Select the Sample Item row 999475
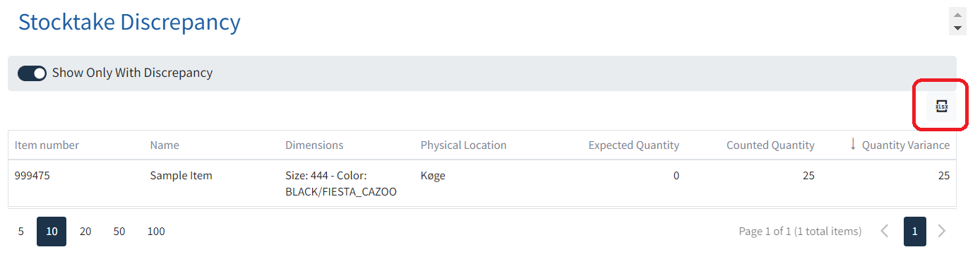 tap(482, 184)
